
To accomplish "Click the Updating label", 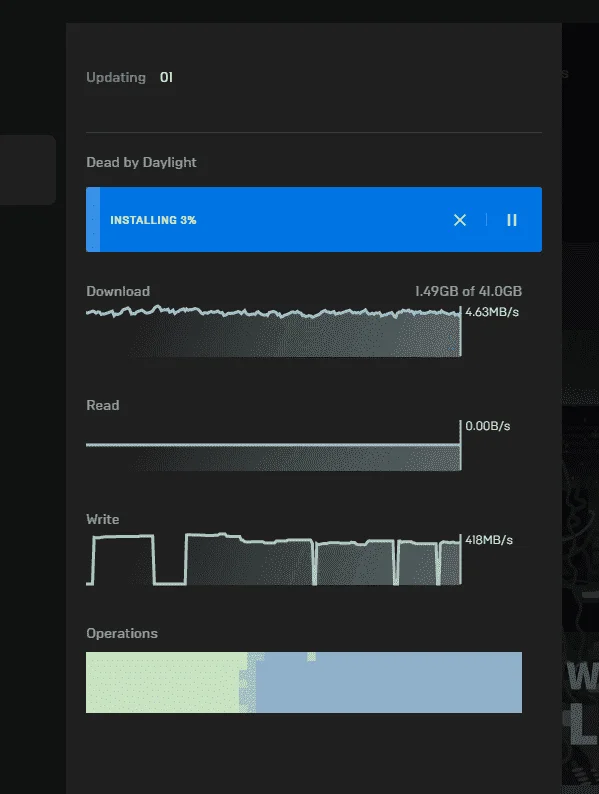I will tap(116, 77).
